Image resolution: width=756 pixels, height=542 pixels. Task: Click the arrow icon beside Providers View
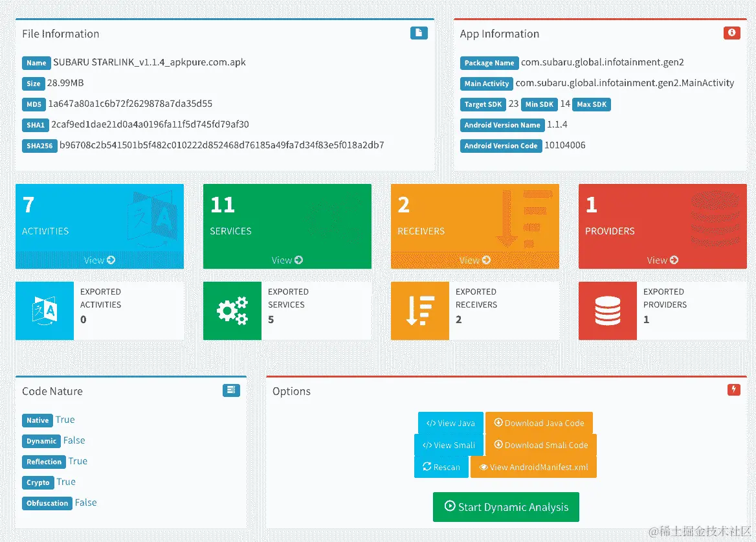tap(674, 260)
